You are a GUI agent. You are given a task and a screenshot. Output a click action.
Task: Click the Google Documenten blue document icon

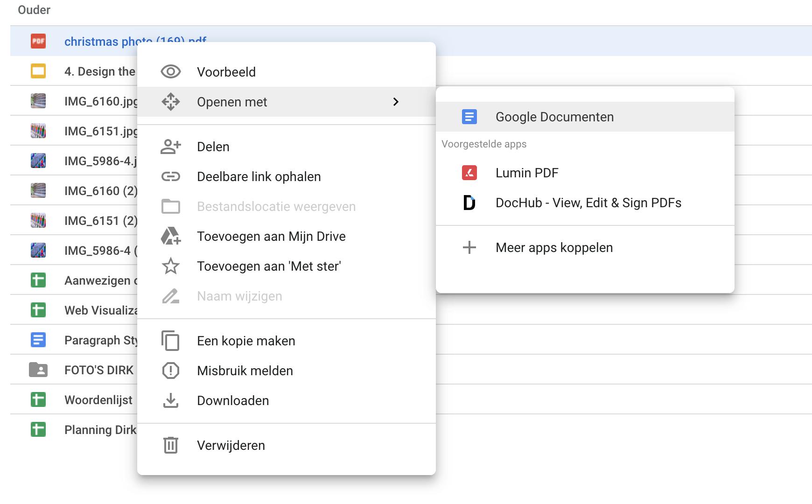(469, 117)
